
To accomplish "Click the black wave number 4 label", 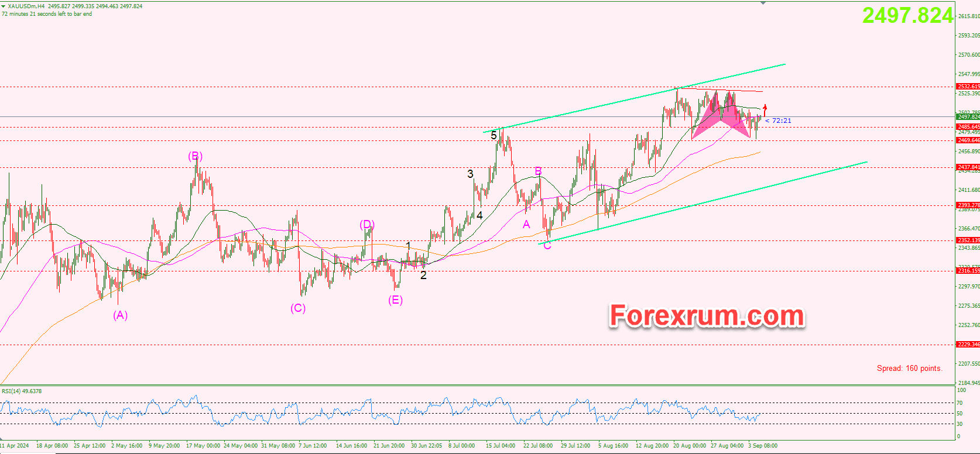I will pyautogui.click(x=479, y=215).
